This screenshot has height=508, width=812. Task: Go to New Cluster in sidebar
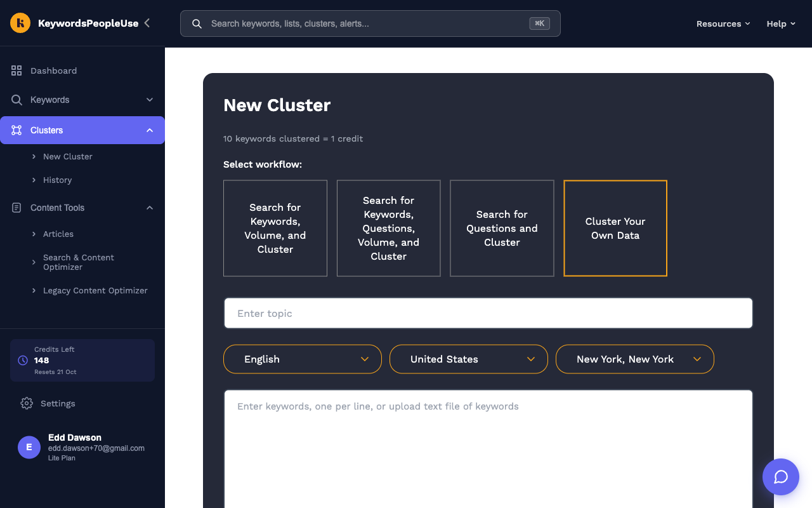[x=68, y=156]
